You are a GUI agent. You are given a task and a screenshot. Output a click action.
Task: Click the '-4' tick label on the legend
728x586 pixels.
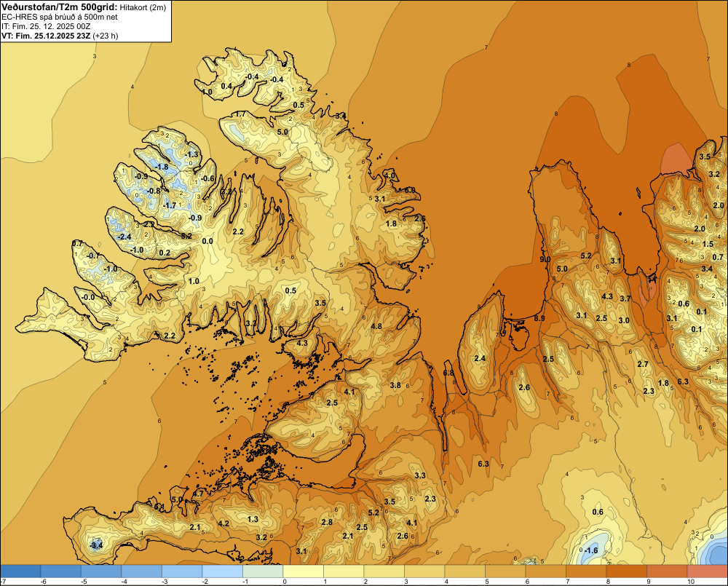tap(124, 582)
